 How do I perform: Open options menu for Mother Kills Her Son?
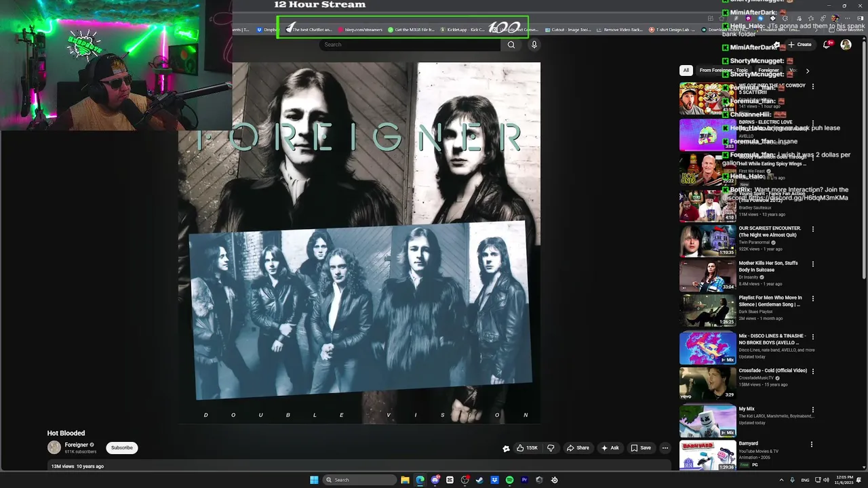812,264
